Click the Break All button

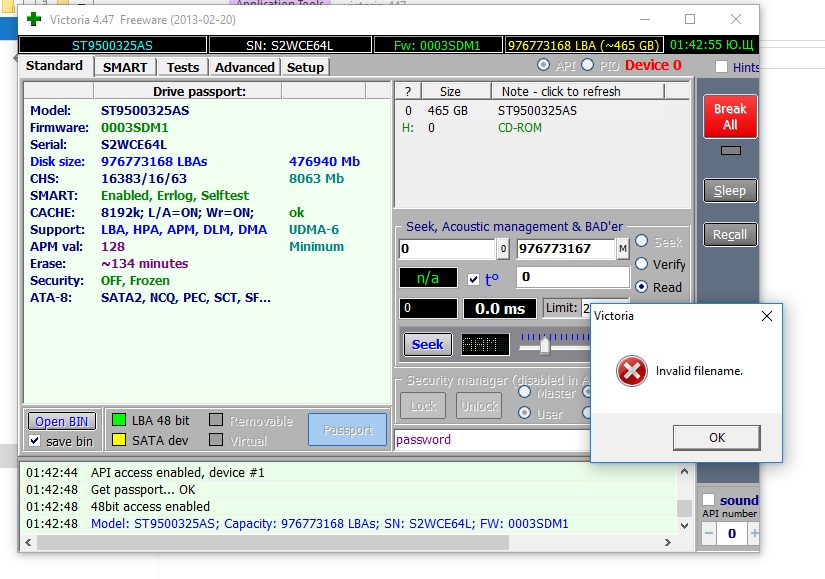pos(730,116)
